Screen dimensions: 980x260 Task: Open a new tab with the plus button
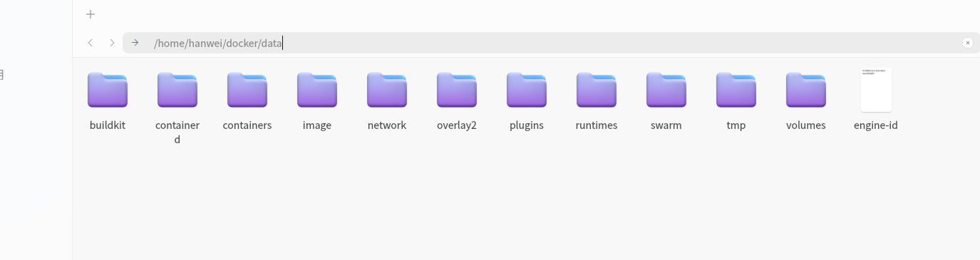[x=91, y=14]
